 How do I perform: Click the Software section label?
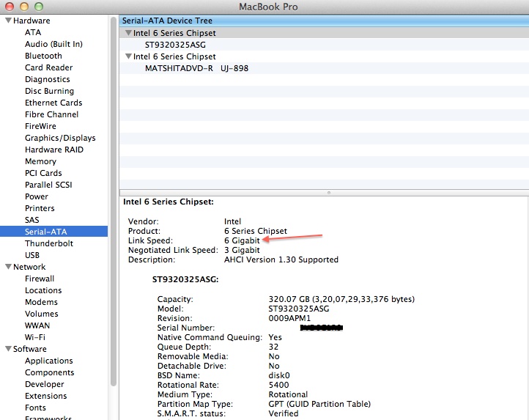(x=30, y=349)
